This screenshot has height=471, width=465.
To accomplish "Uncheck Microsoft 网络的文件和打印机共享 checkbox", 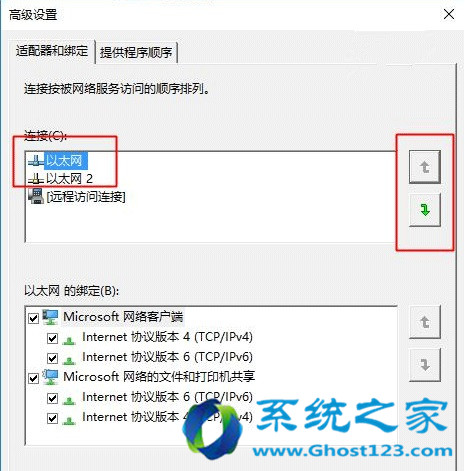I will coord(34,378).
